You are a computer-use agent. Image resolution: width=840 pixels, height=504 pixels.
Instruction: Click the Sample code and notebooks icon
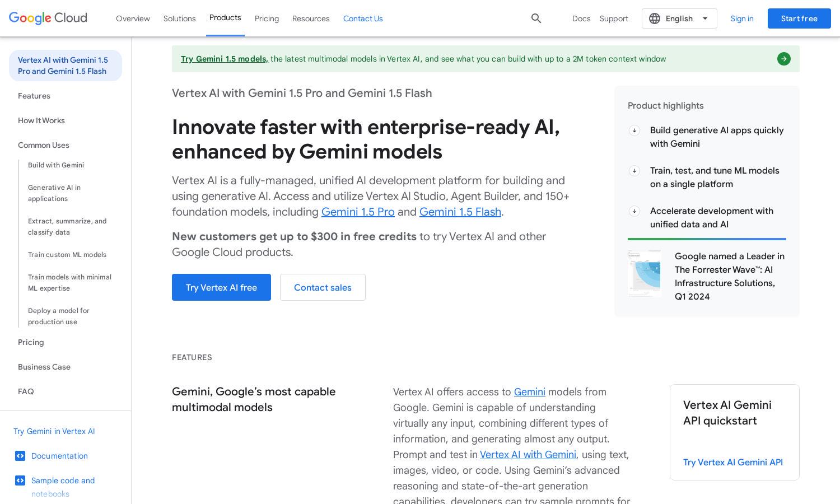pos(20,480)
